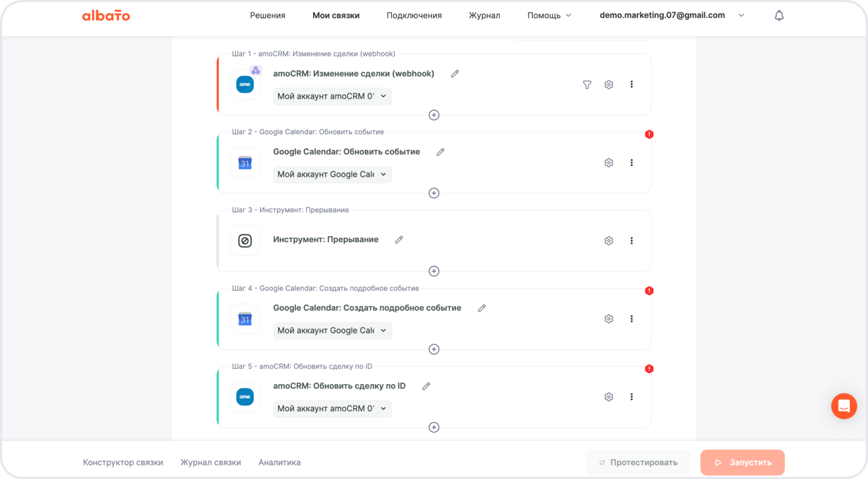This screenshot has height=479, width=868.
Task: Add a step after Step 3 plus icon
Action: 434,271
